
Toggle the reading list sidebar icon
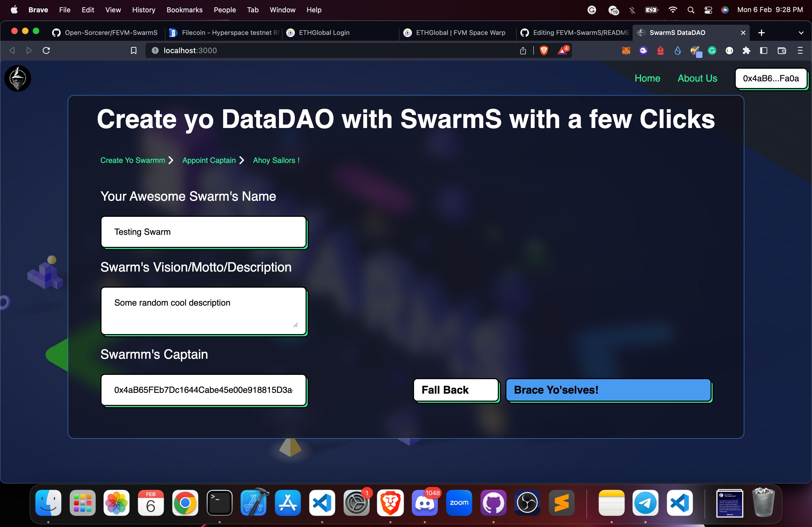(x=764, y=50)
